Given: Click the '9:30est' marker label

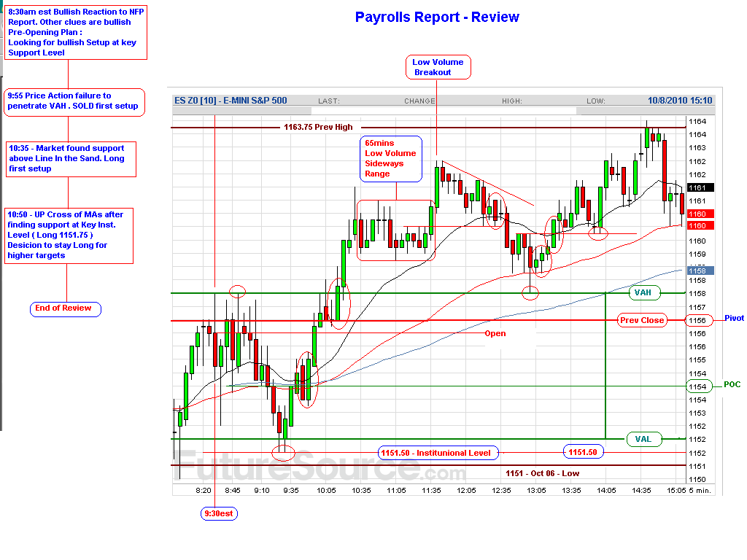Looking at the screenshot, I should pos(219,513).
